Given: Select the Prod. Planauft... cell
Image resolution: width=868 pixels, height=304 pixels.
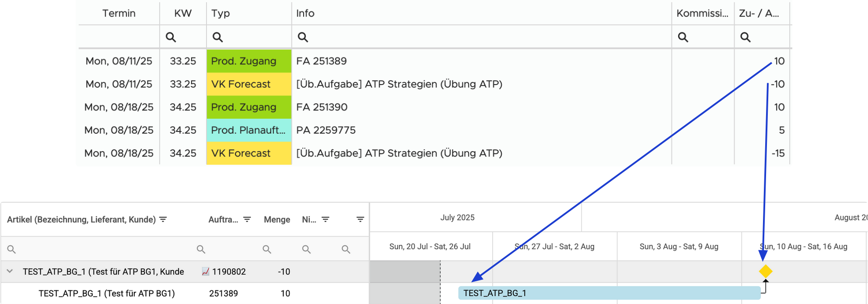Looking at the screenshot, I should click(x=249, y=130).
